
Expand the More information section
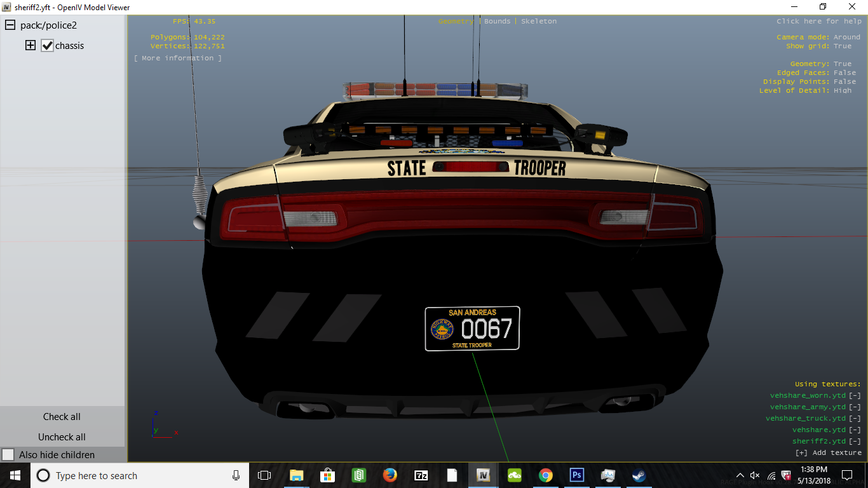click(178, 58)
